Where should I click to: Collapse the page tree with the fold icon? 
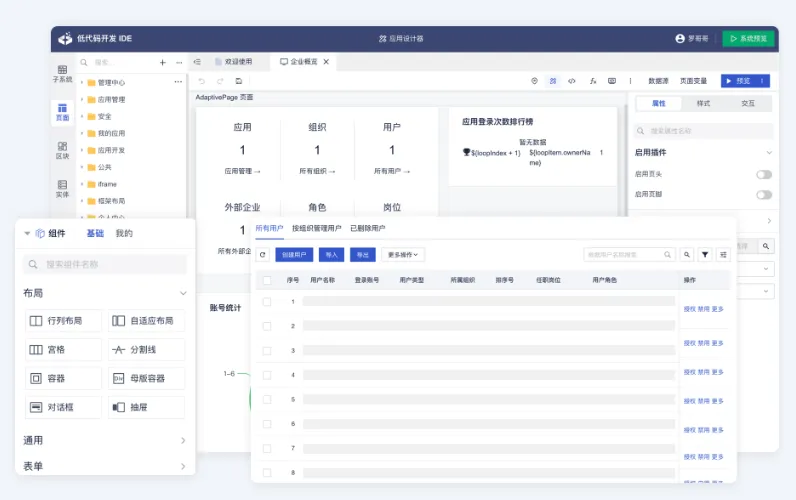[197, 62]
